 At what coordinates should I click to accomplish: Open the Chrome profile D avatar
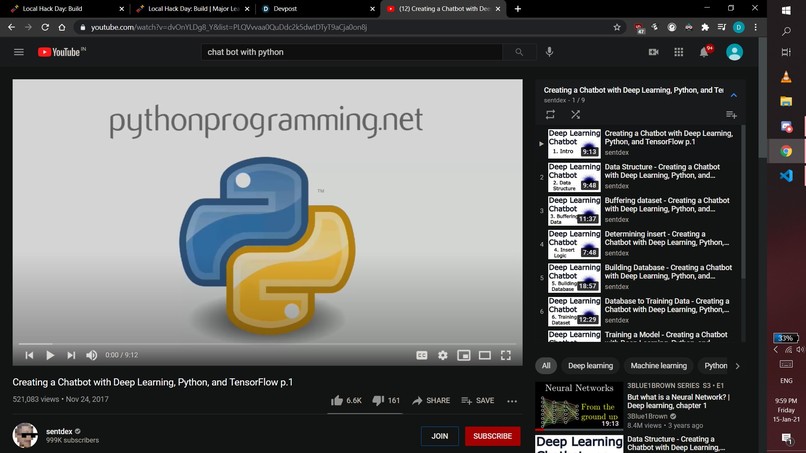739,27
